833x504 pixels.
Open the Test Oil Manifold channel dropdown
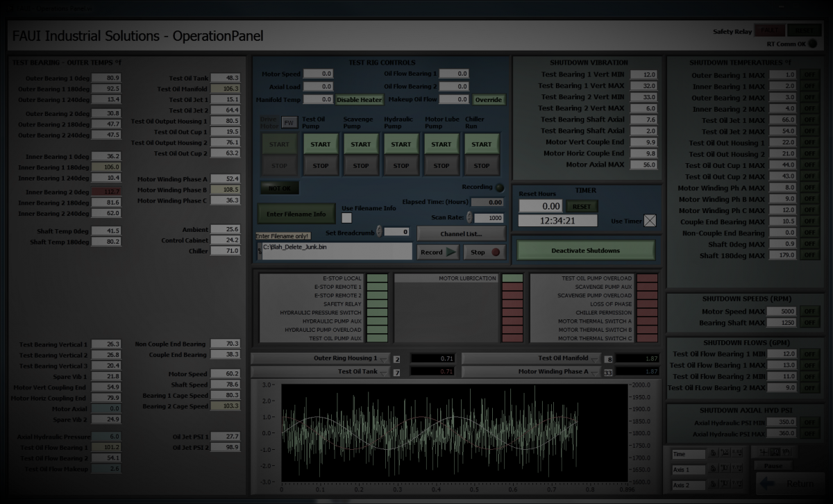pos(594,359)
